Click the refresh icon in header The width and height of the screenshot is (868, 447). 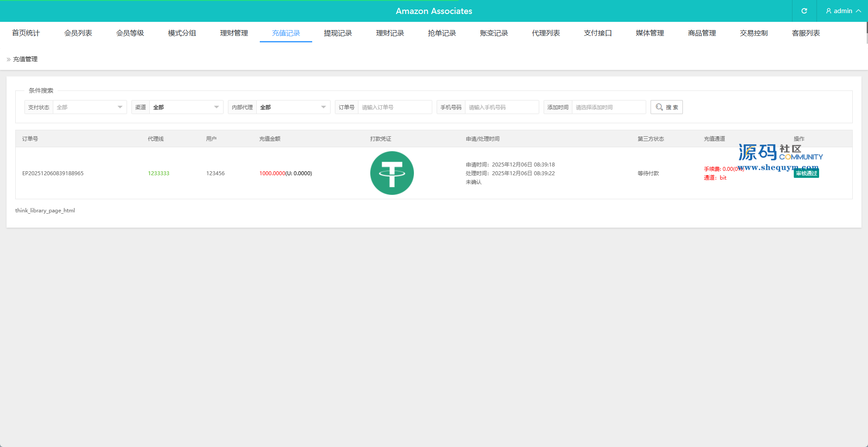pos(804,11)
